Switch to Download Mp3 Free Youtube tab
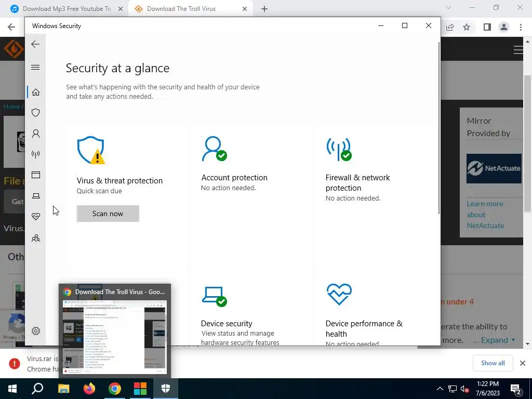 (x=66, y=9)
